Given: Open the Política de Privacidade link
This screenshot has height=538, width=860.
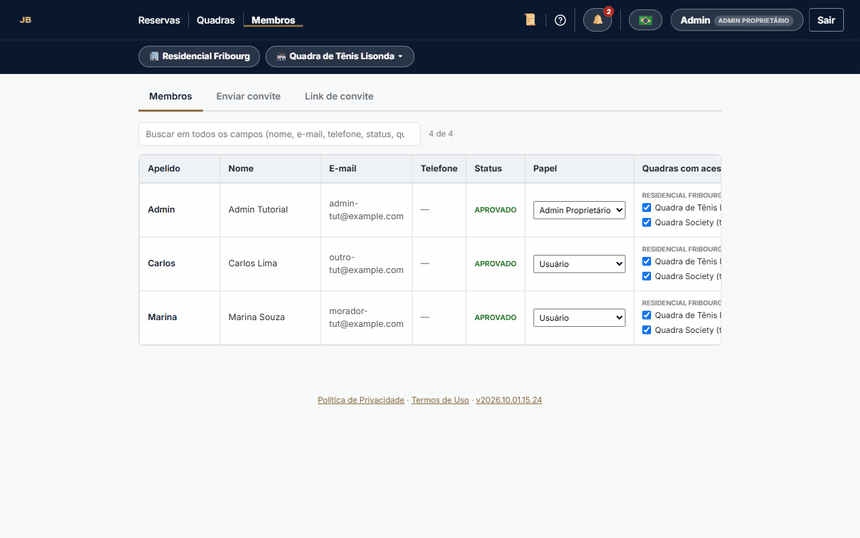Looking at the screenshot, I should point(361,400).
